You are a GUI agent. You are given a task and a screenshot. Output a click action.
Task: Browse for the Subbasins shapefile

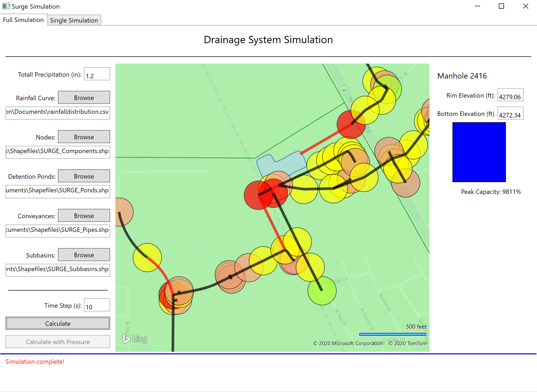pos(84,255)
